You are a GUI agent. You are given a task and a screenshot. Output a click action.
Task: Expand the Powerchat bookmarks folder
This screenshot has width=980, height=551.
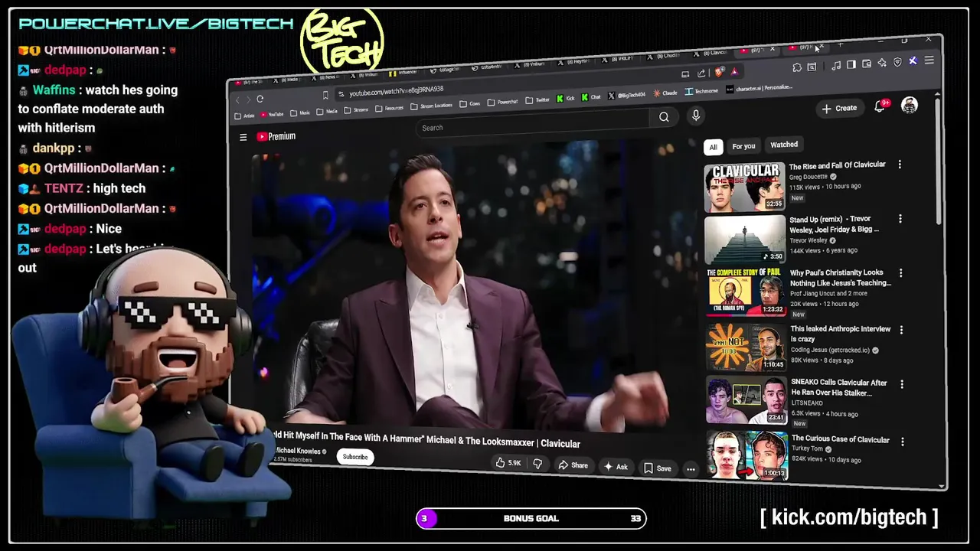pos(502,102)
